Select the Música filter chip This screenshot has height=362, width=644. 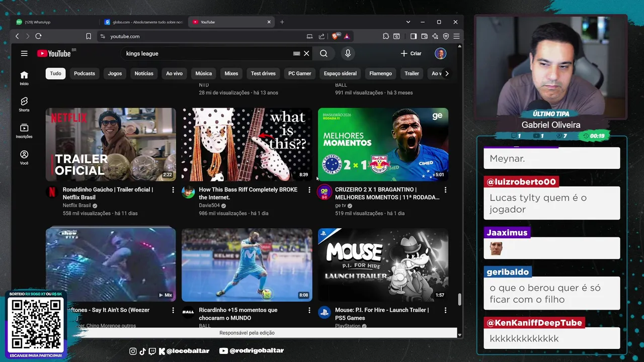click(204, 73)
